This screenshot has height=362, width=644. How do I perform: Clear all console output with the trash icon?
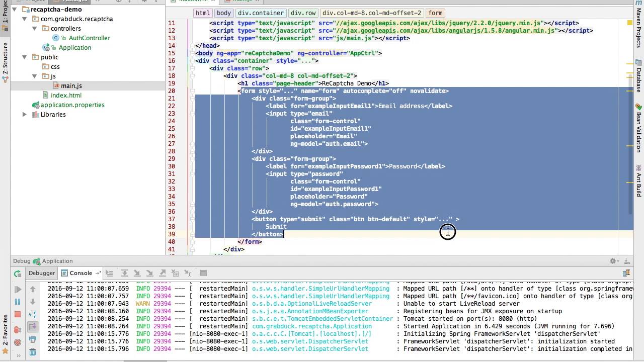(33, 352)
